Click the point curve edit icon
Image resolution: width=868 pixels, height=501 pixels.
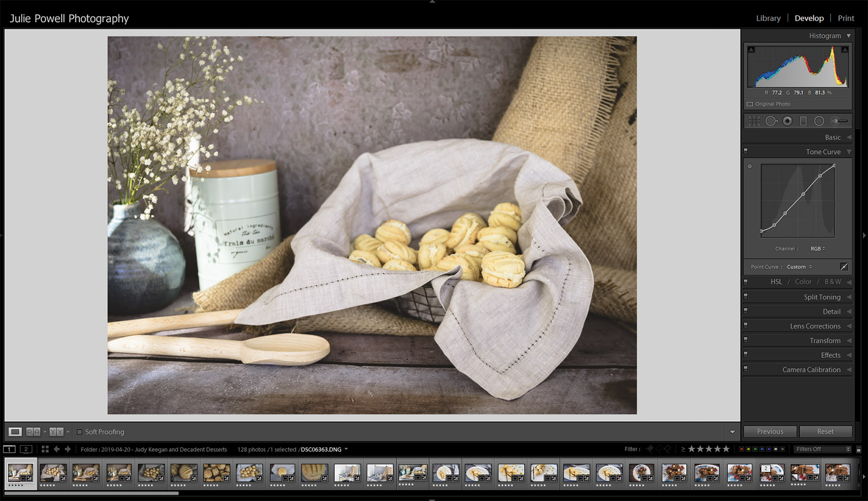tap(844, 267)
